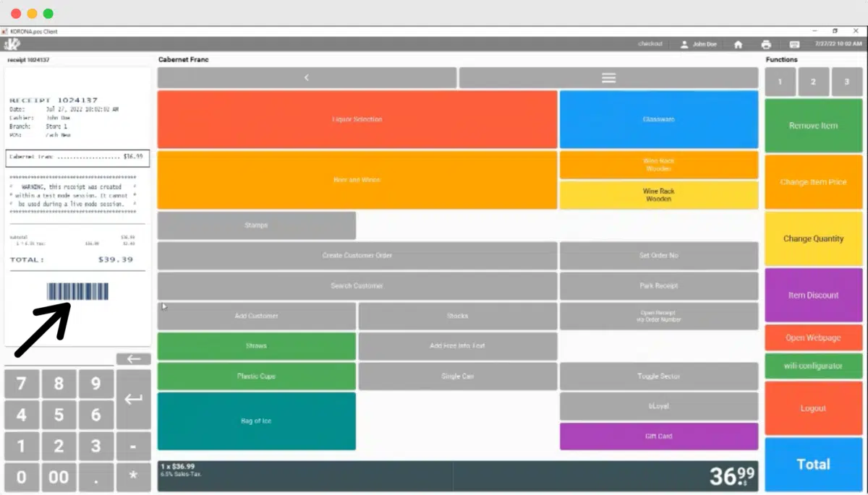
Task: Click the checkout label in the top bar
Action: 650,44
